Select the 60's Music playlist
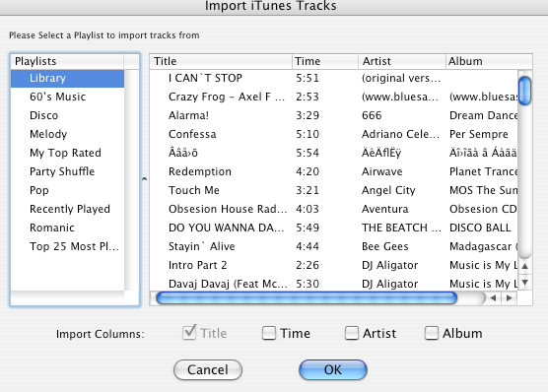 (x=67, y=97)
